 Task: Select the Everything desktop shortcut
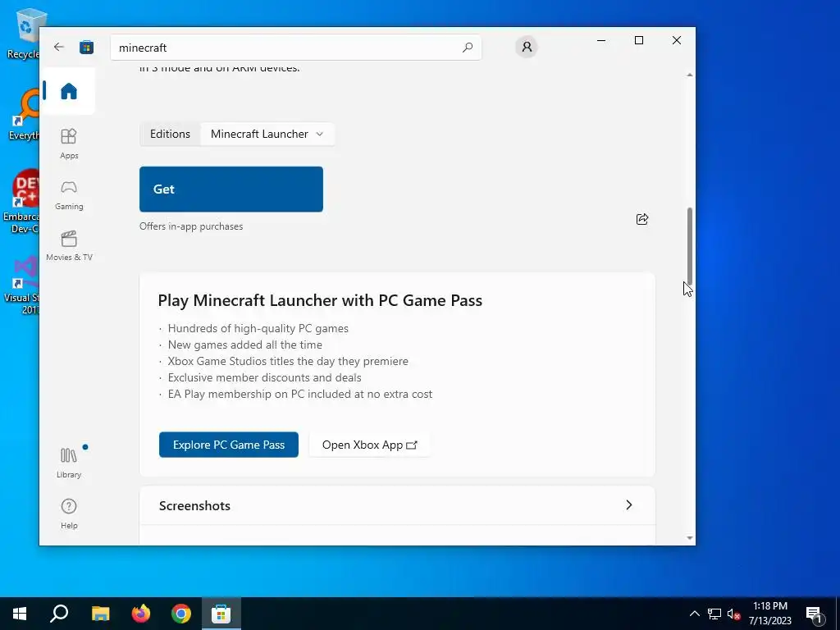(22, 115)
